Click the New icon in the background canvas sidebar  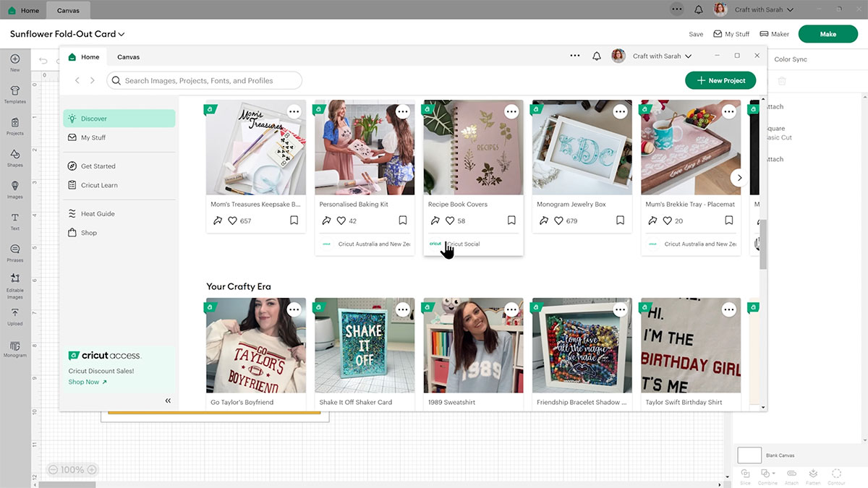pos(14,62)
